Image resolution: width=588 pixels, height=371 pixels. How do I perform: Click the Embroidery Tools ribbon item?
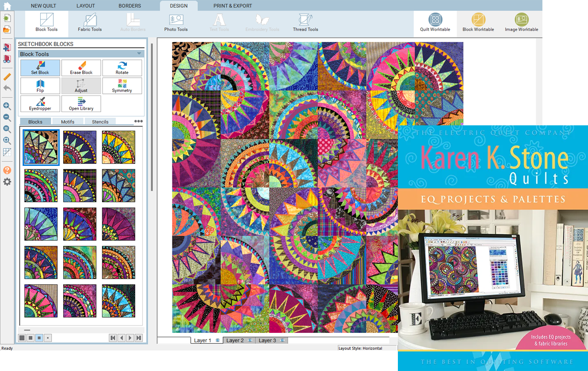tap(263, 23)
